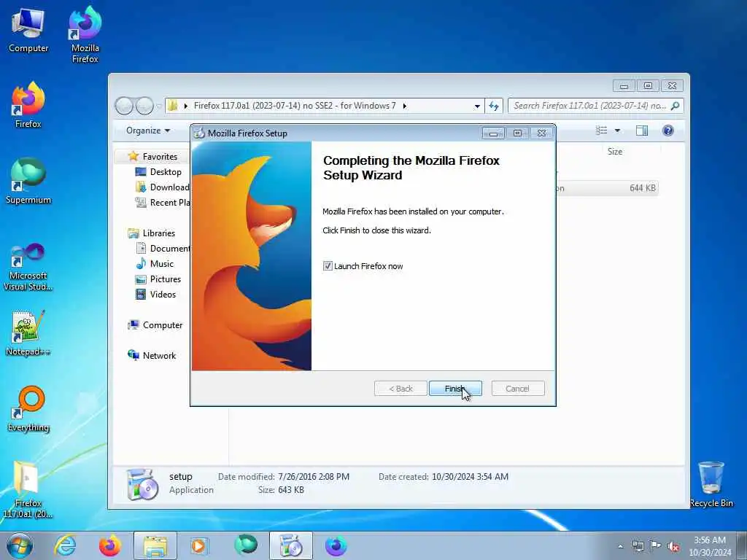Select the Supermium desktop shortcut
The width and height of the screenshot is (747, 560).
click(28, 181)
